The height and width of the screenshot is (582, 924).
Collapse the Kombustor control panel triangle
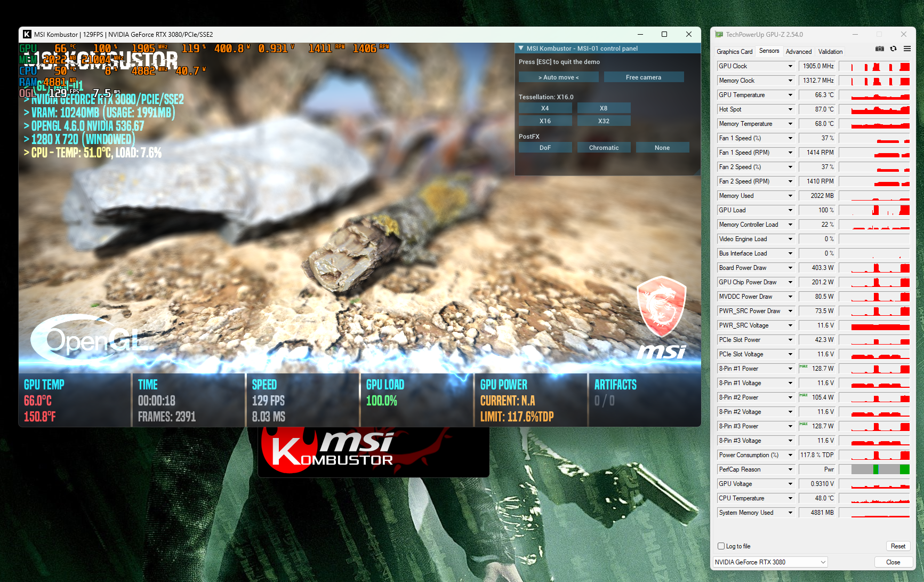pyautogui.click(x=521, y=48)
